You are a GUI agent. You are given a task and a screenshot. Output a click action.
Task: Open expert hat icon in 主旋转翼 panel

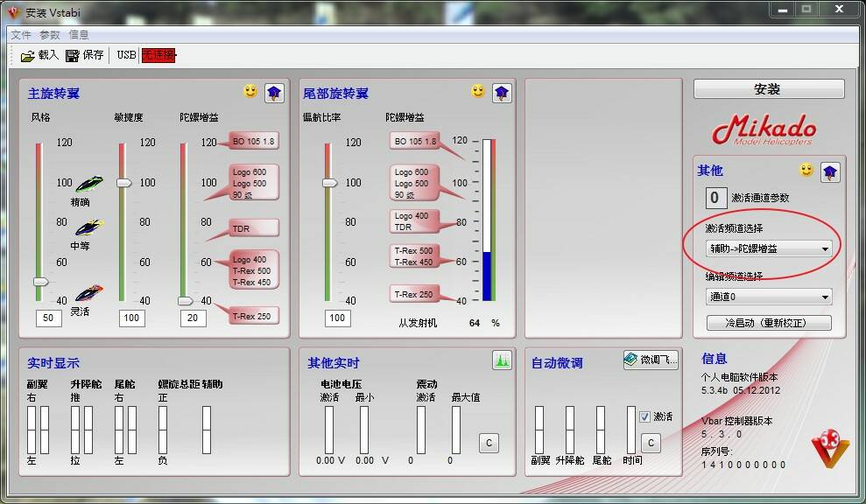274,93
